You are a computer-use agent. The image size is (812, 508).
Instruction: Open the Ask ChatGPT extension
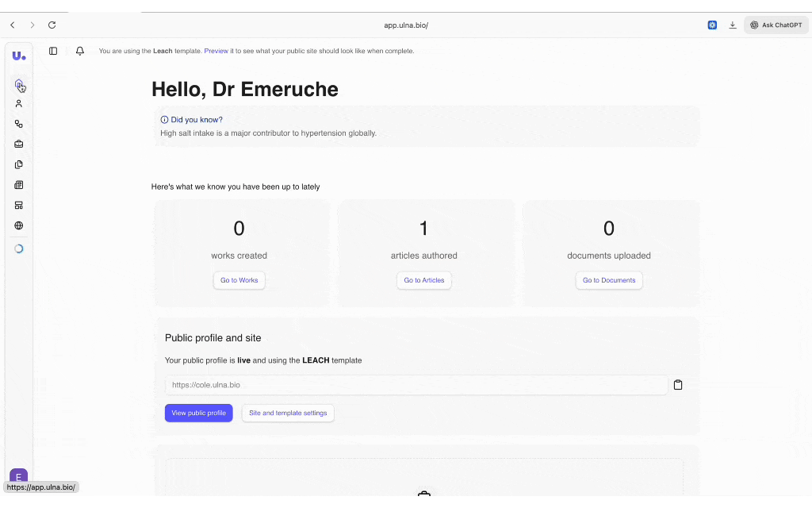tap(776, 25)
